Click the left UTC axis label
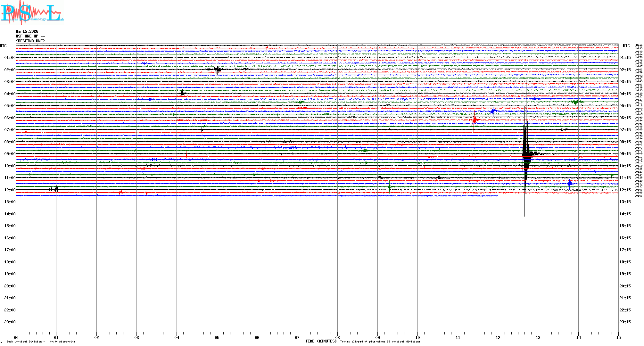The height and width of the screenshot is (346, 644). click(3, 46)
